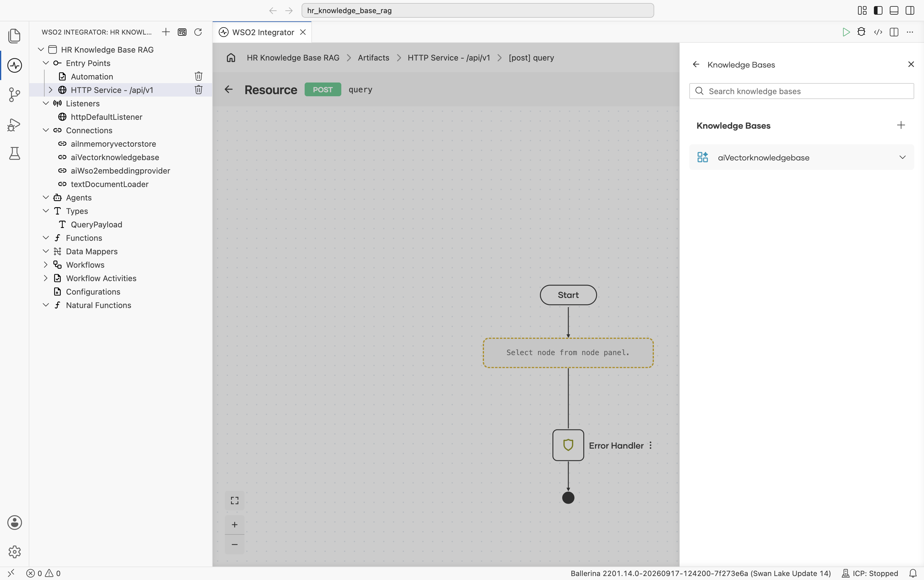Collapse the Connections section
924x580 pixels.
pos(46,130)
